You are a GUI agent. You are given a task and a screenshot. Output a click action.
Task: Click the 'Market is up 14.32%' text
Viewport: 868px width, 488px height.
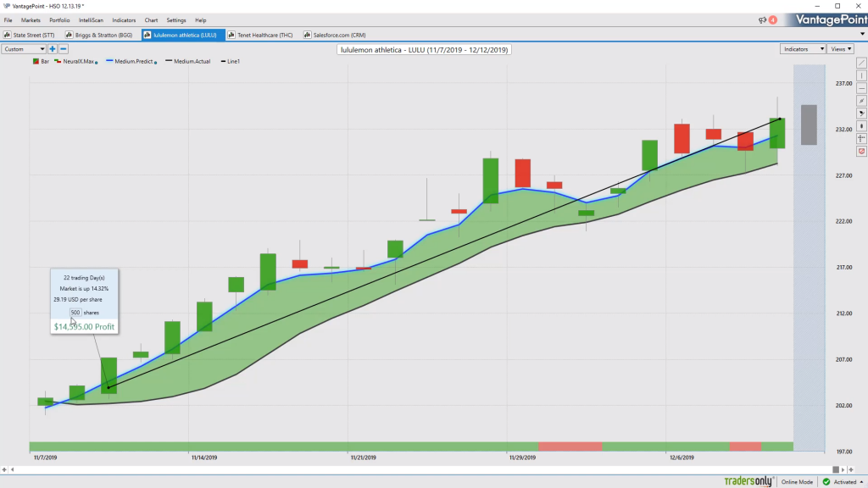(84, 289)
